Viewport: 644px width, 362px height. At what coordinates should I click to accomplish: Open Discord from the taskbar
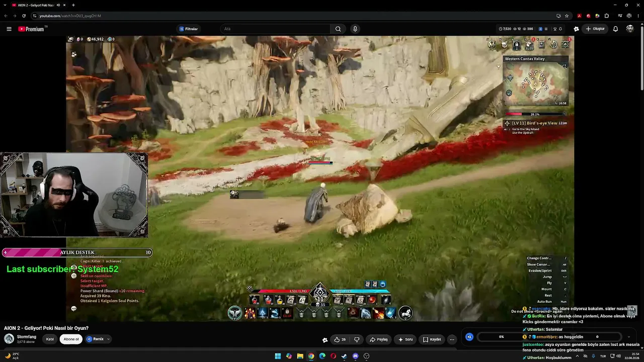click(355, 356)
